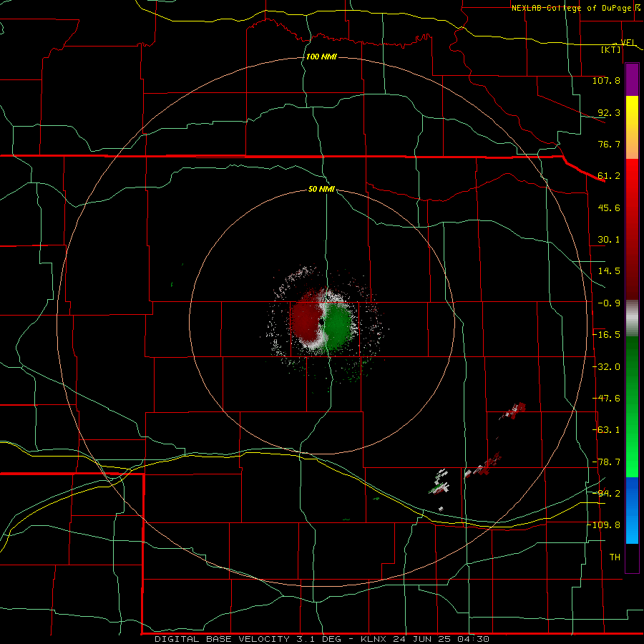
Task: Click the VEL legend title
Action: click(627, 42)
